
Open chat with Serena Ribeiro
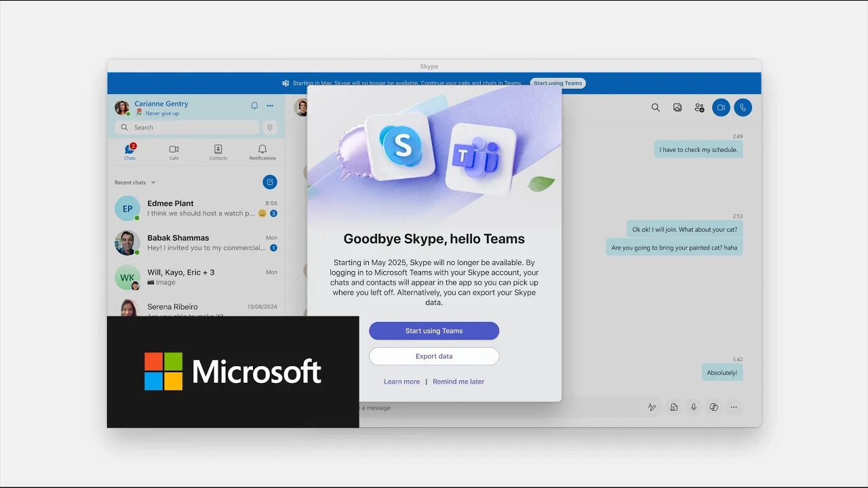click(196, 307)
